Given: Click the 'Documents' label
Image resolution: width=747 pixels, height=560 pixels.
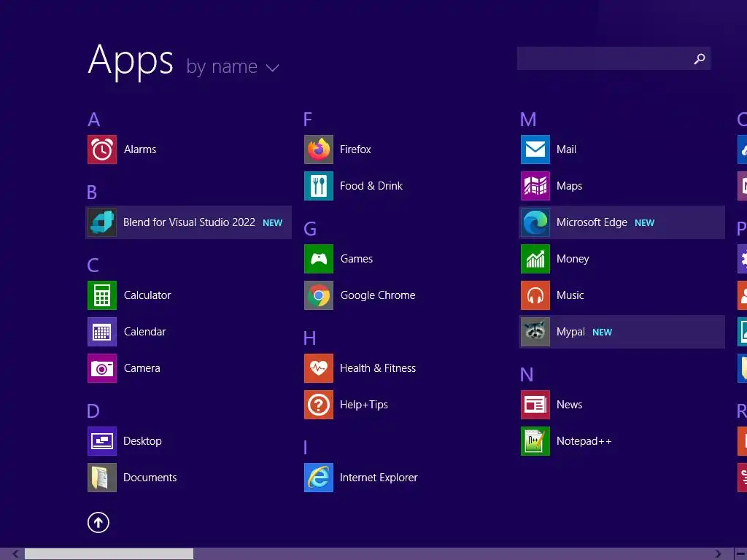Looking at the screenshot, I should pos(150,478).
